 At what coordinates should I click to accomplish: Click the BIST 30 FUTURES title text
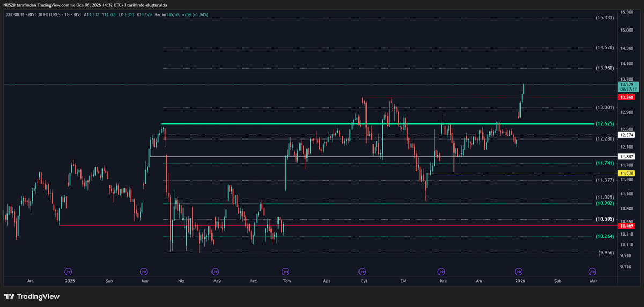[x=45, y=14]
